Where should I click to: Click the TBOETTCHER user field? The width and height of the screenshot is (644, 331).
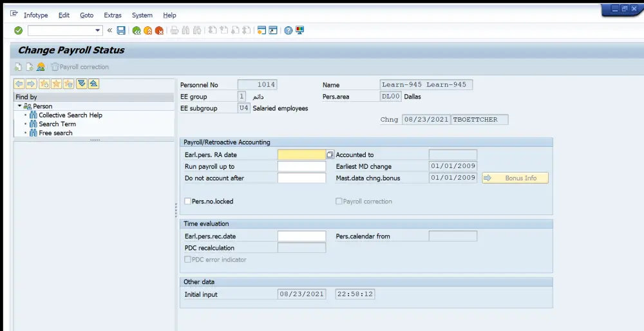click(479, 120)
